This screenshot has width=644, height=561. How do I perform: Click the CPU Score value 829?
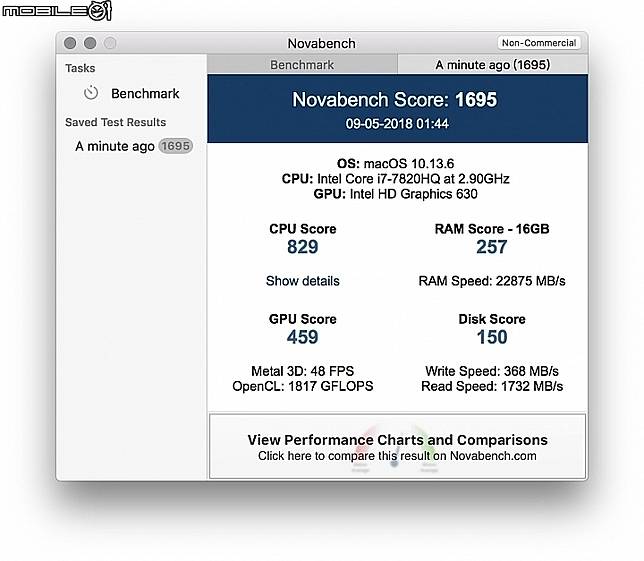[303, 247]
